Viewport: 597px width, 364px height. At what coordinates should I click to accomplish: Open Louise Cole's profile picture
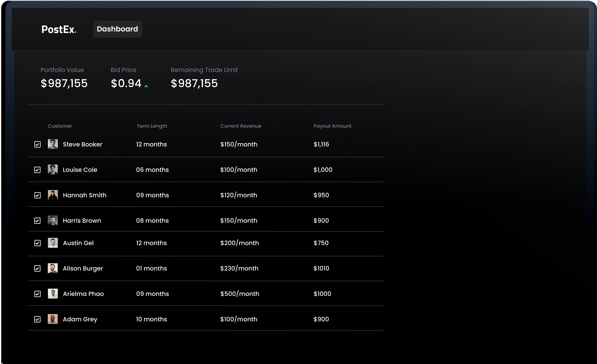pos(53,170)
